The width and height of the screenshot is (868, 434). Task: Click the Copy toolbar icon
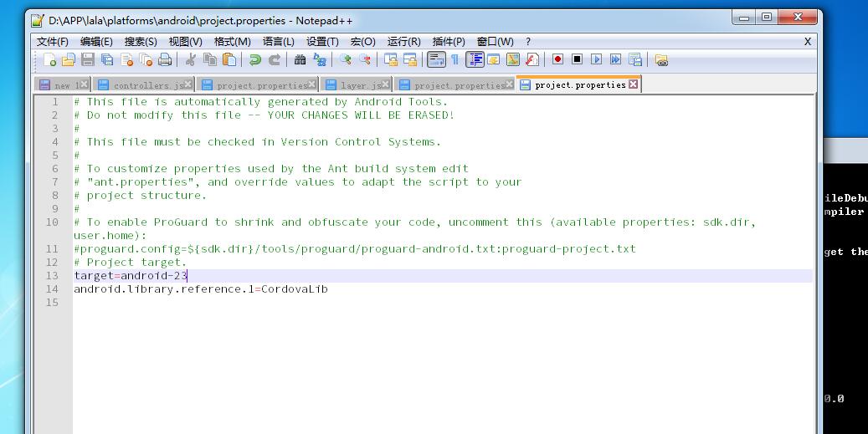210,59
